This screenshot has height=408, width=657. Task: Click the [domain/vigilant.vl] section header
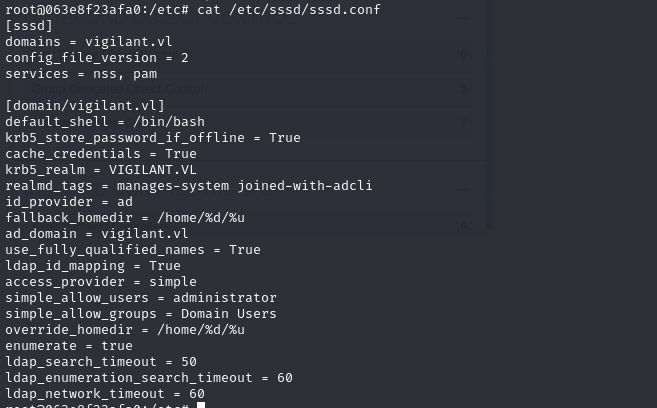point(84,105)
